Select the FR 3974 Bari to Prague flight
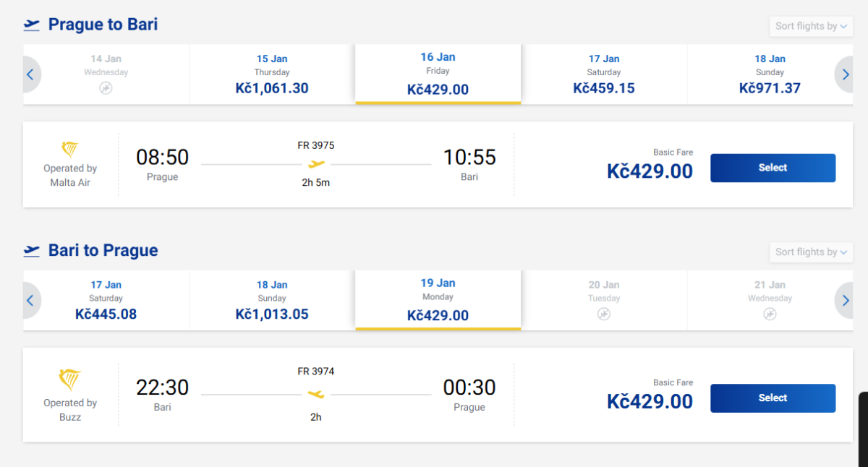This screenshot has width=868, height=467. [773, 398]
